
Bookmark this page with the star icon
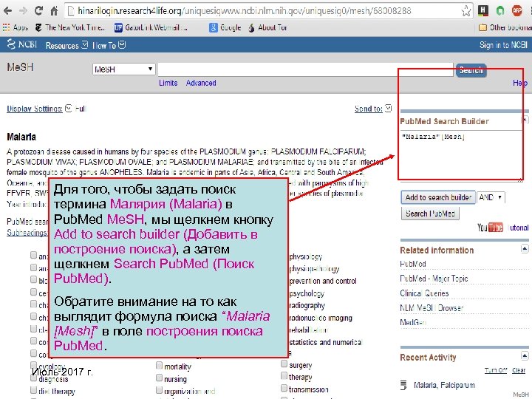tap(466, 11)
